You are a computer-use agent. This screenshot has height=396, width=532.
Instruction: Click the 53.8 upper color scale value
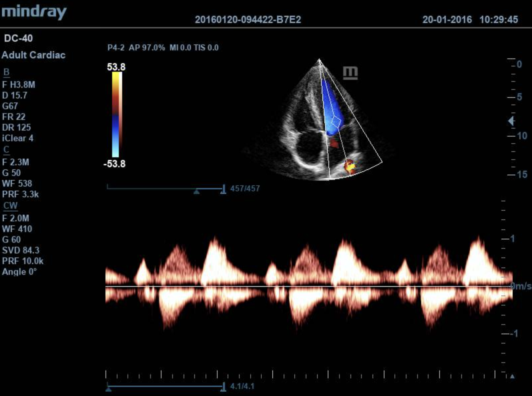(x=116, y=67)
